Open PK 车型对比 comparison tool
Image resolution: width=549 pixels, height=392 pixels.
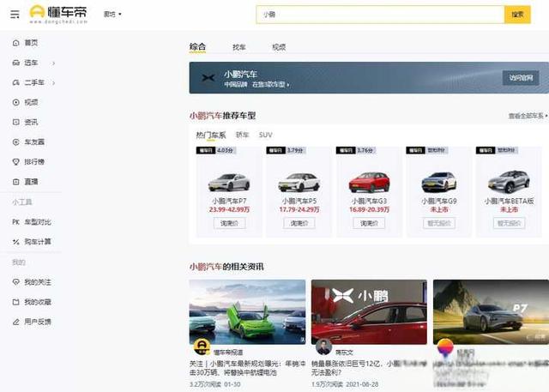point(32,222)
